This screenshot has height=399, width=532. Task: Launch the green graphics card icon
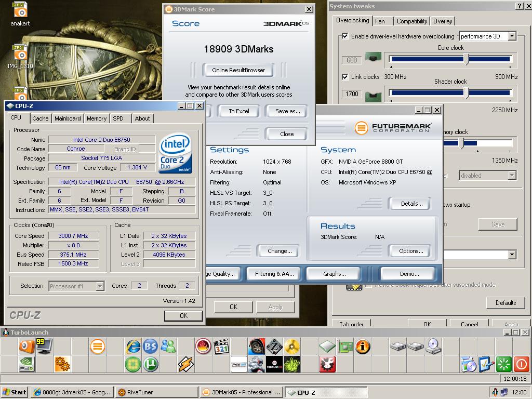[345, 347]
